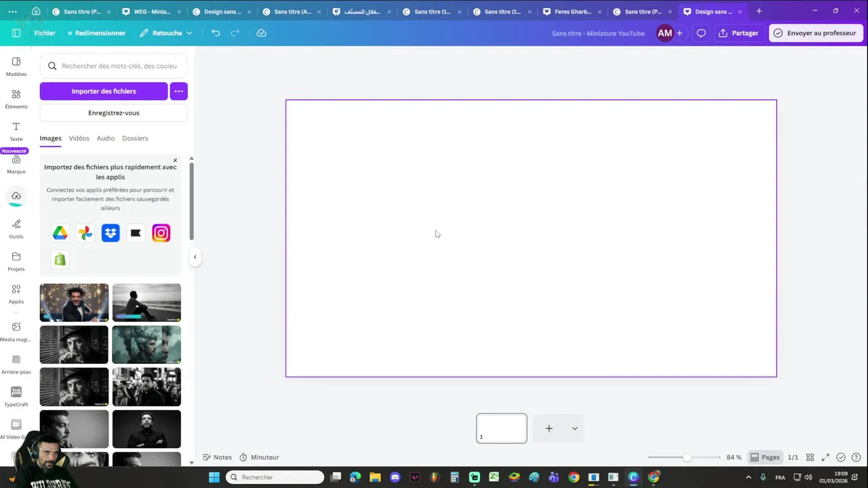This screenshot has width=868, height=488.
Task: Select smiling man with curly hair thumbnail
Action: [74, 302]
